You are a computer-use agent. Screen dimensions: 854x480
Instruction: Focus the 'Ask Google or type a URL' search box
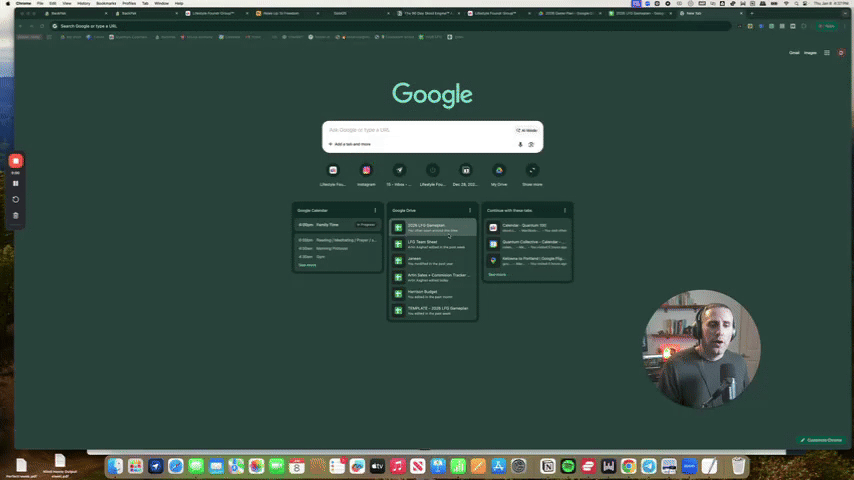(419, 130)
